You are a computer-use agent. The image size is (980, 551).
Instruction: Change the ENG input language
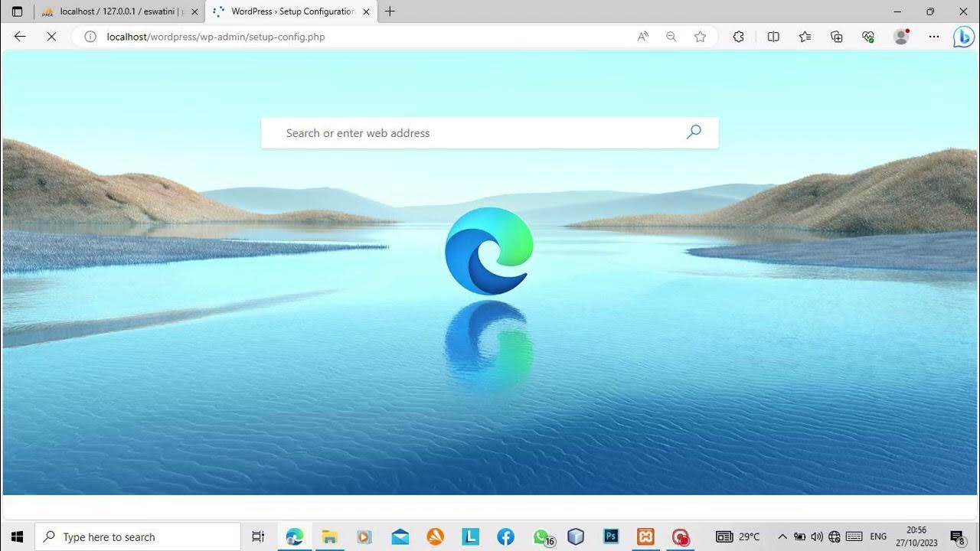(x=879, y=537)
